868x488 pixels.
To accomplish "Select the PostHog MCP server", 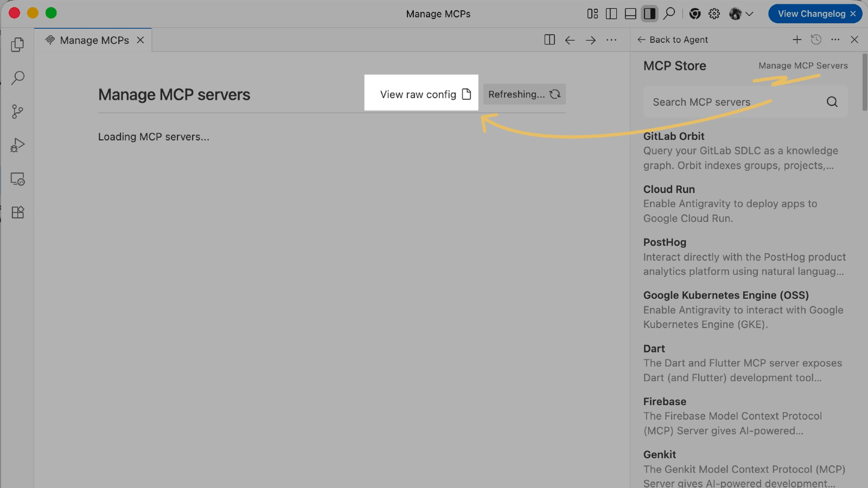I will 745,257.
